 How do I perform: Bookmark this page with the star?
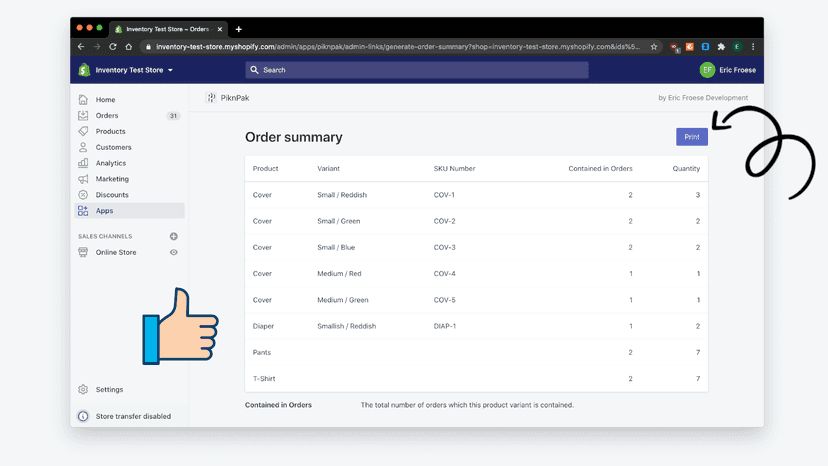pyautogui.click(x=654, y=46)
